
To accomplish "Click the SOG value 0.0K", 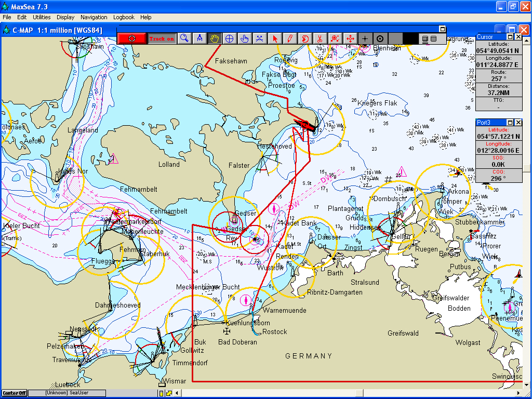I will [x=498, y=164].
